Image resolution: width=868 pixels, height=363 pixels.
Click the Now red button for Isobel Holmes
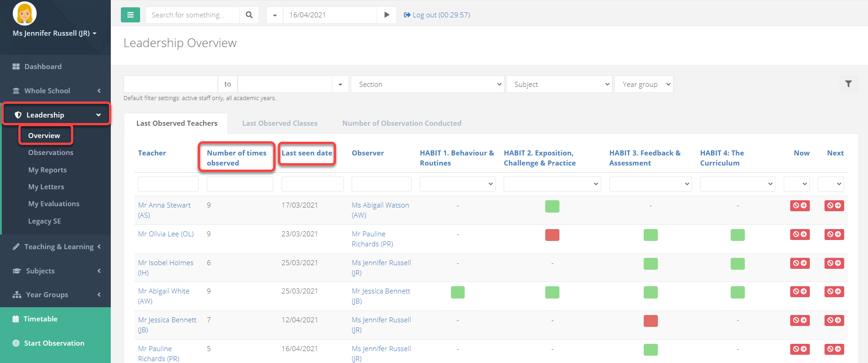click(x=800, y=263)
